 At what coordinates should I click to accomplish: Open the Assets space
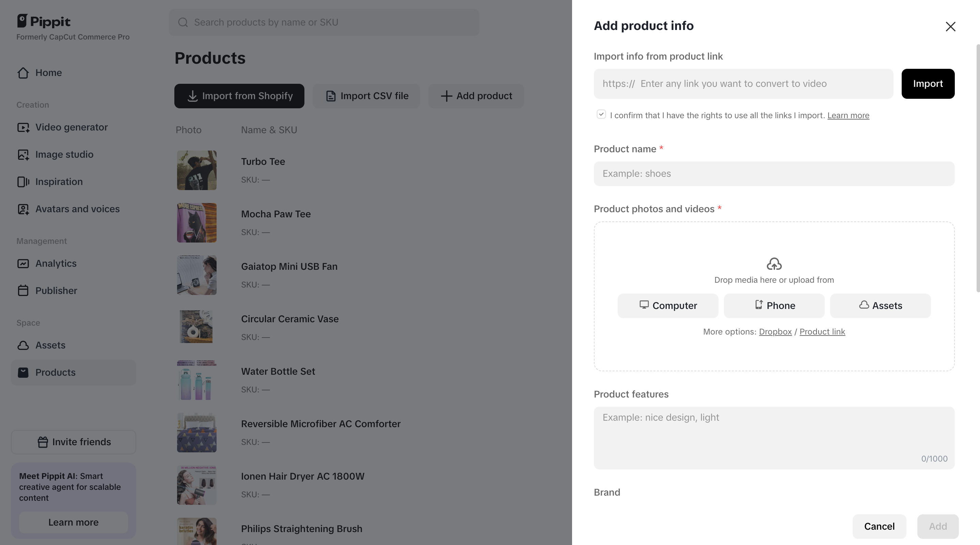pyautogui.click(x=51, y=345)
